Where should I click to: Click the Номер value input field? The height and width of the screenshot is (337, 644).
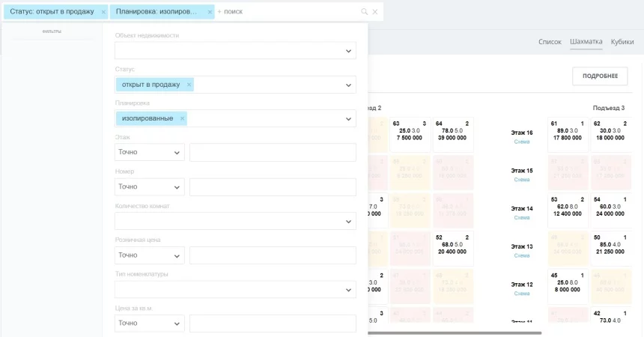[x=273, y=187]
